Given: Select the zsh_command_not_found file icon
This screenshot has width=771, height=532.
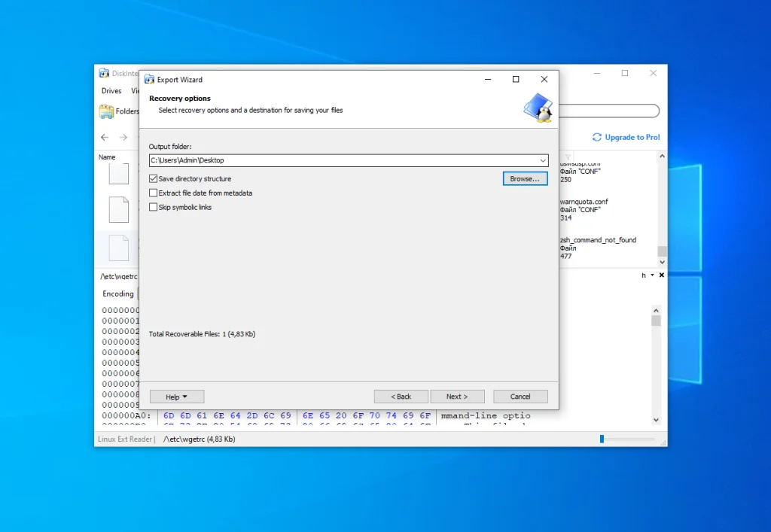Looking at the screenshot, I should tap(119, 248).
